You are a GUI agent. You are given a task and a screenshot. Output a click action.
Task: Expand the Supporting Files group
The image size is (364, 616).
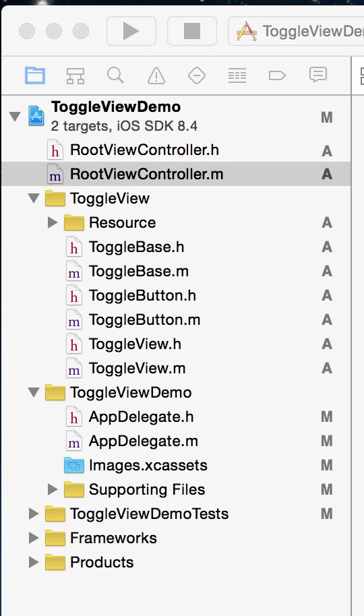(53, 489)
